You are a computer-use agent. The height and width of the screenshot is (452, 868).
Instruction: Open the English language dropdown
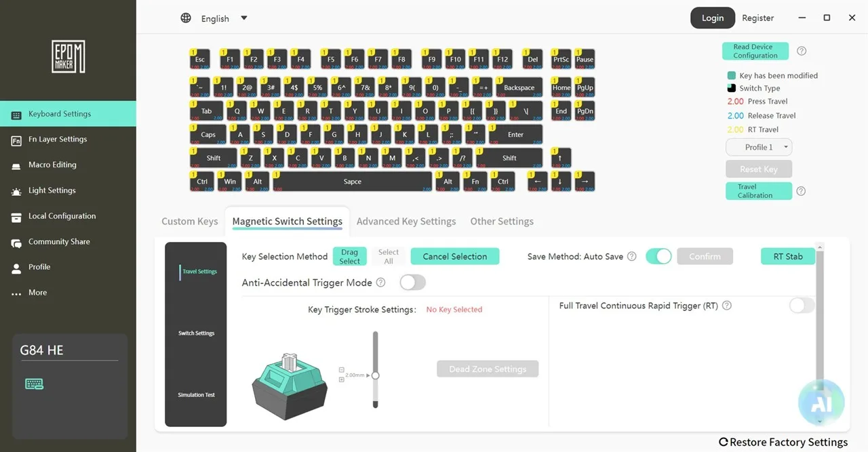point(244,18)
